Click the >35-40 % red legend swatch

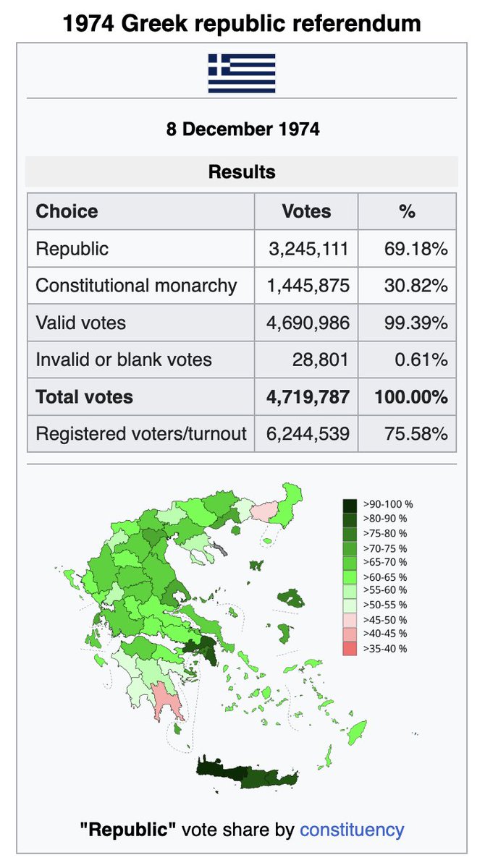tap(350, 649)
